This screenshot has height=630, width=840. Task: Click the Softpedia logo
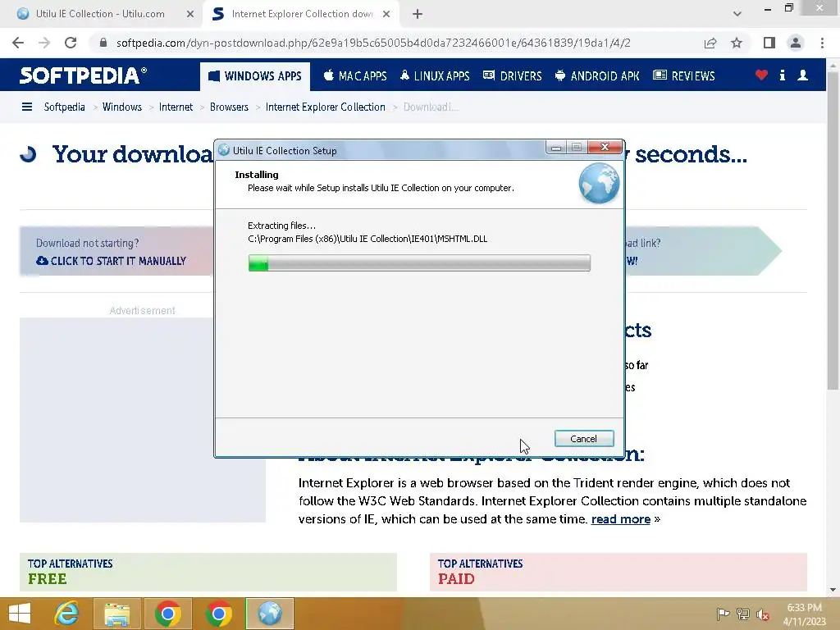[x=83, y=75]
